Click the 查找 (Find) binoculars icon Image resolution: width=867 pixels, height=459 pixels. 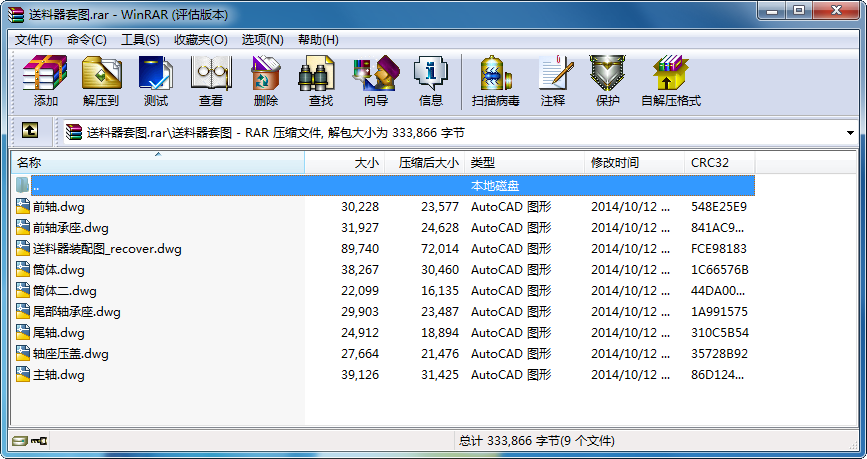(x=317, y=73)
